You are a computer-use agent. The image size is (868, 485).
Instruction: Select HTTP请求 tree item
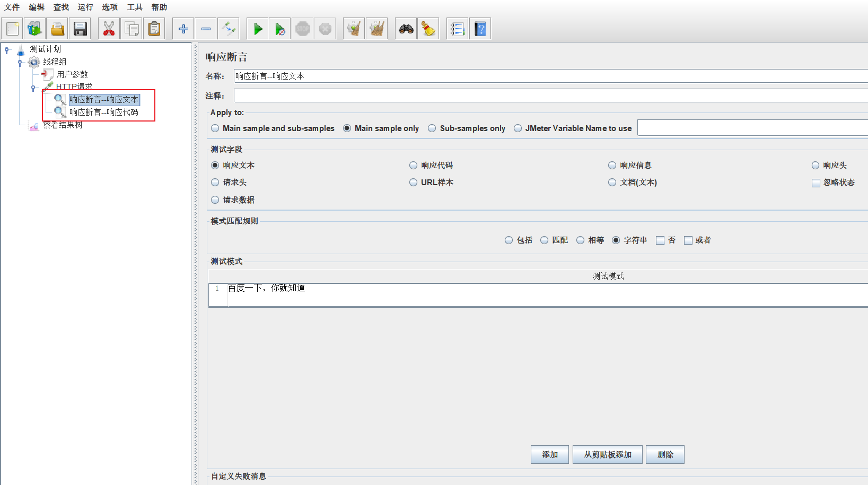(x=74, y=86)
